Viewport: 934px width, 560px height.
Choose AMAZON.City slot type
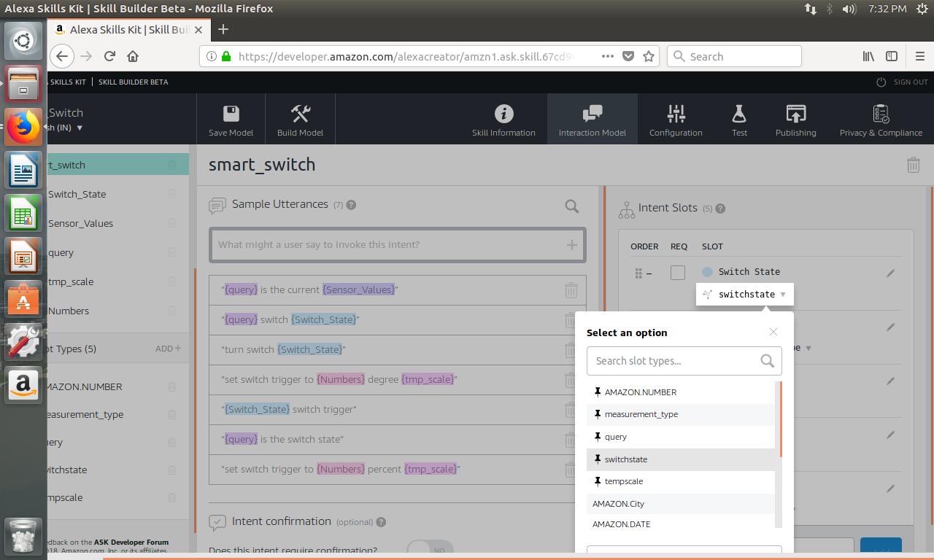click(681, 504)
